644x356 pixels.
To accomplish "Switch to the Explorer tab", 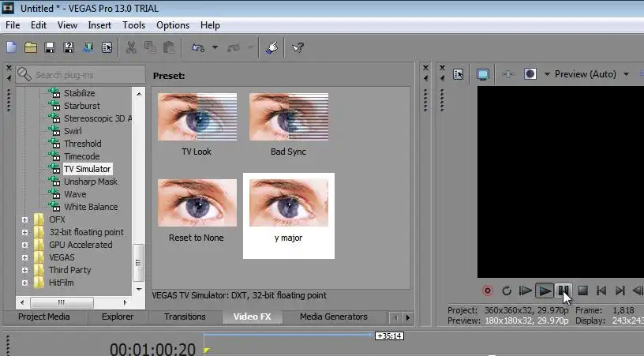I will 118,317.
